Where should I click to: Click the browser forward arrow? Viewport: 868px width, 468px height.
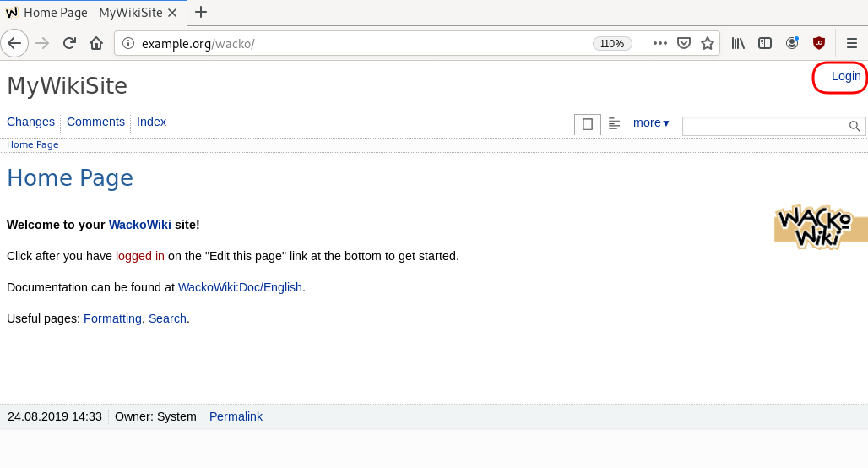42,43
